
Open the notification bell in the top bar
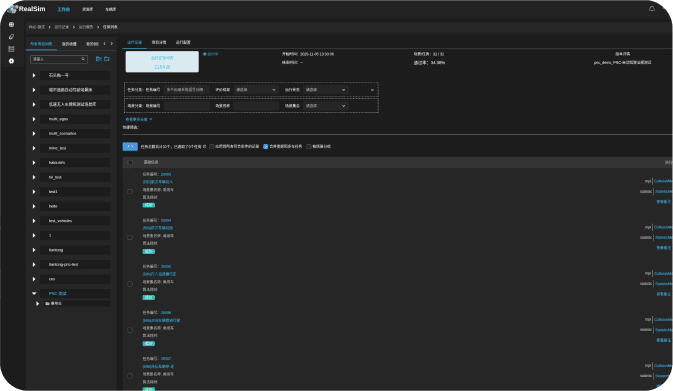[x=652, y=9]
